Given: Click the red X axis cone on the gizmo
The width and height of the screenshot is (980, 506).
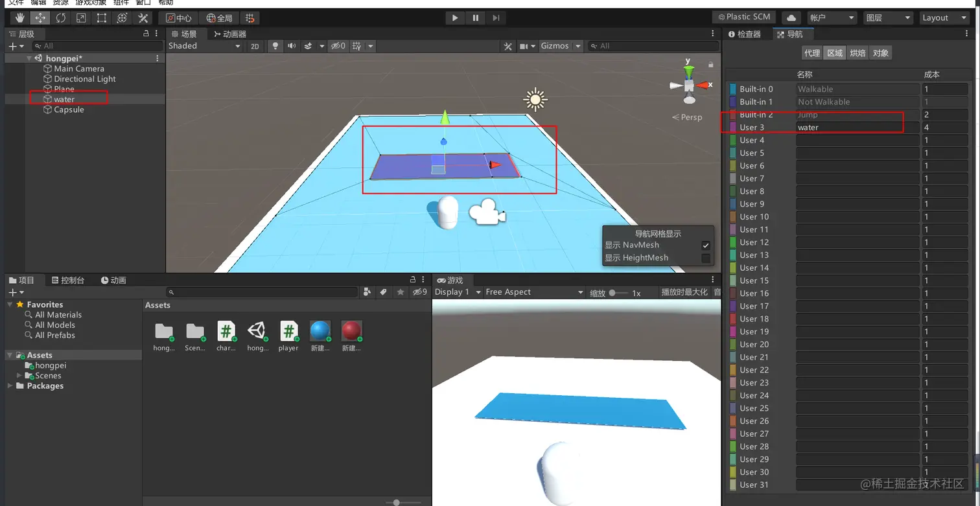Looking at the screenshot, I should click(x=703, y=85).
